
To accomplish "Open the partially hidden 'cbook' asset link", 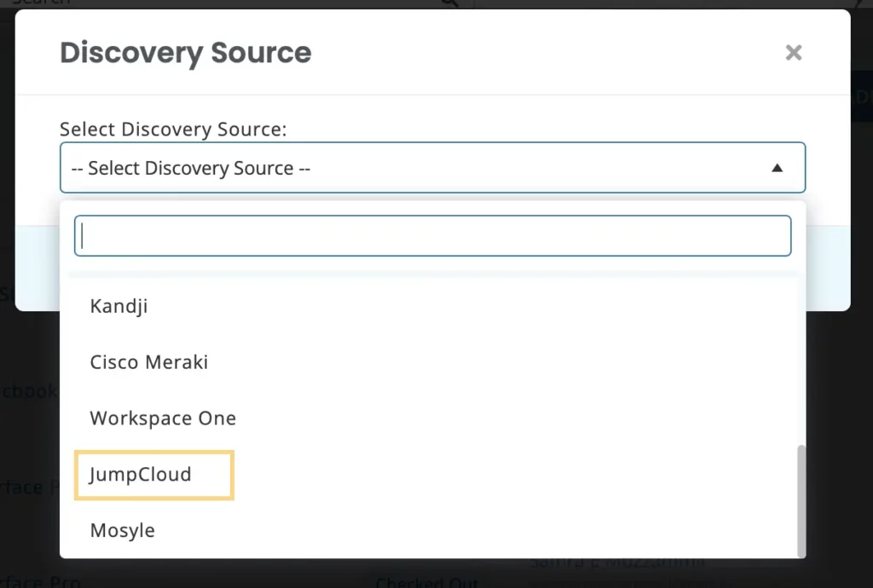I will [29, 391].
